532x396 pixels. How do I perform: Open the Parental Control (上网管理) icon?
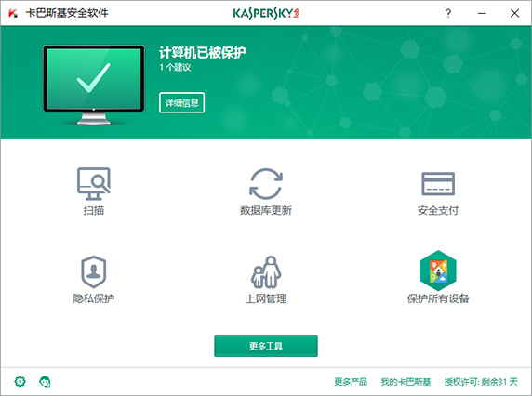click(266, 272)
